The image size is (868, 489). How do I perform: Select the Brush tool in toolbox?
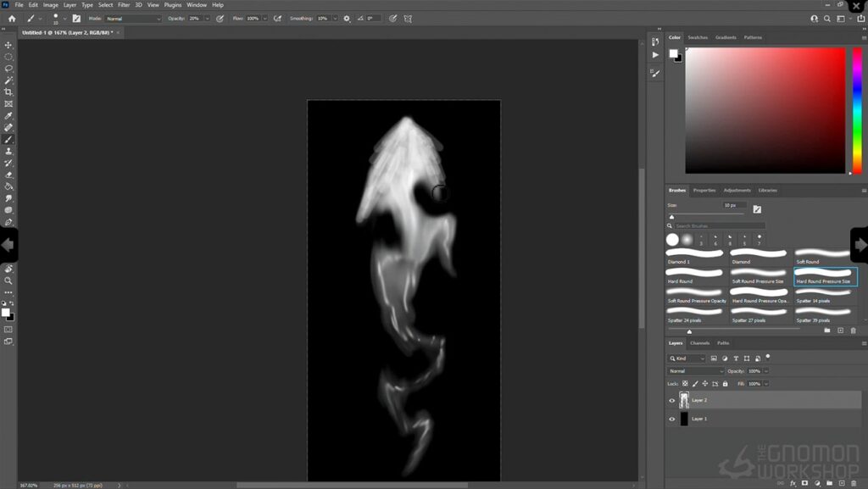pyautogui.click(x=8, y=139)
